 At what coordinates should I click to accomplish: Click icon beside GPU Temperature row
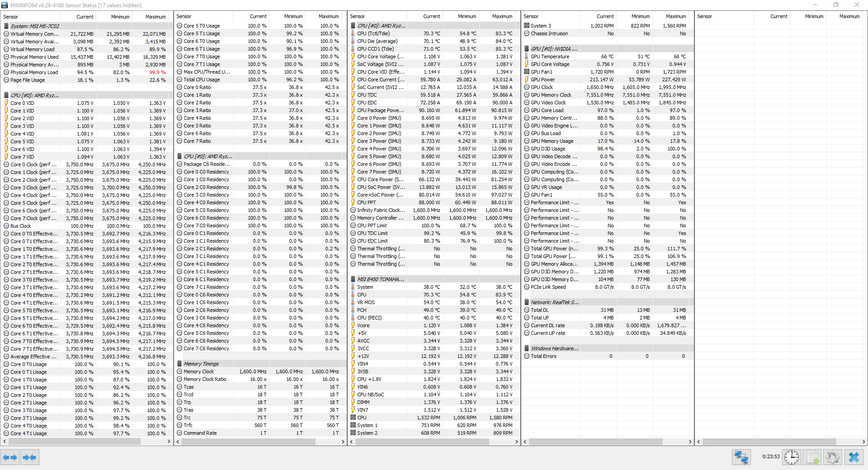coord(527,56)
